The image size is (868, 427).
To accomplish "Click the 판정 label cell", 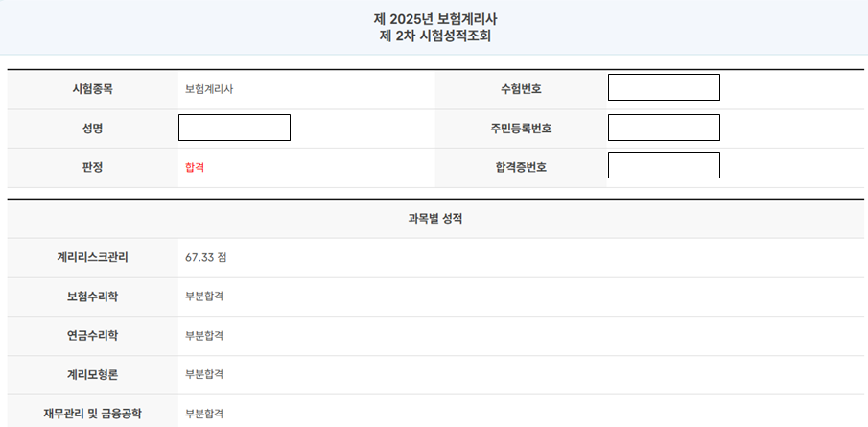I will [x=92, y=168].
